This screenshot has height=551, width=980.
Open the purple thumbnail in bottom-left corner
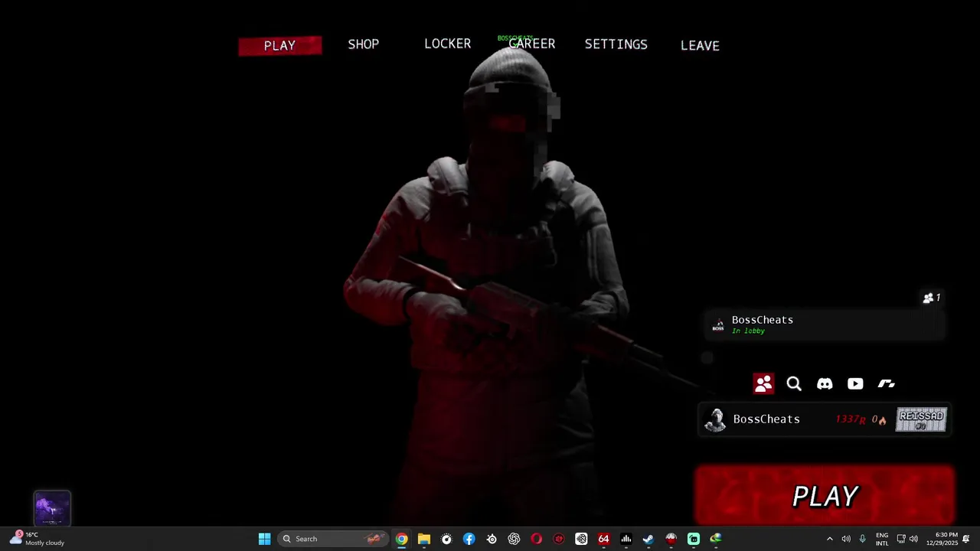(52, 508)
